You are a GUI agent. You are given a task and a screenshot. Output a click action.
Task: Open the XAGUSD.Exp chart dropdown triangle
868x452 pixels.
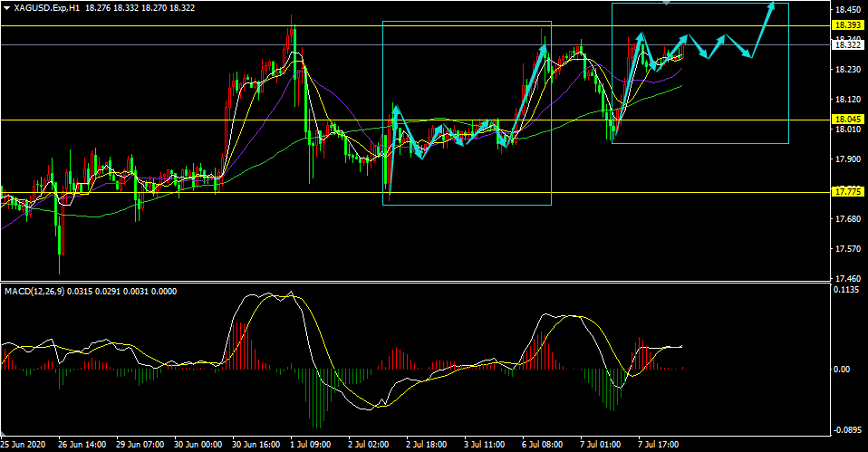pyautogui.click(x=6, y=8)
